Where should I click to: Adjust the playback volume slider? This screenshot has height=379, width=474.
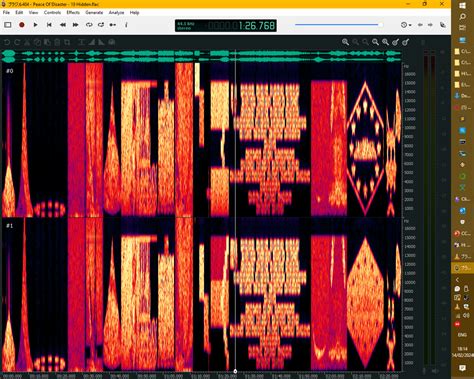(x=338, y=24)
